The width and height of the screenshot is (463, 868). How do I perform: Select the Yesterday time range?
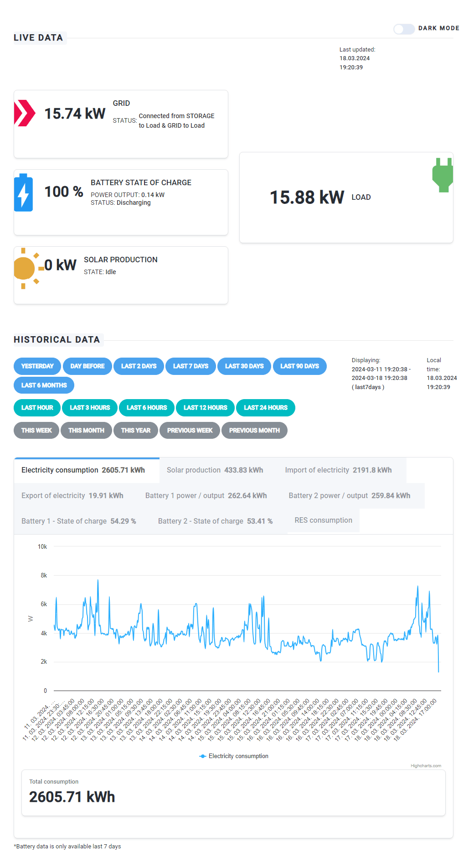point(37,366)
